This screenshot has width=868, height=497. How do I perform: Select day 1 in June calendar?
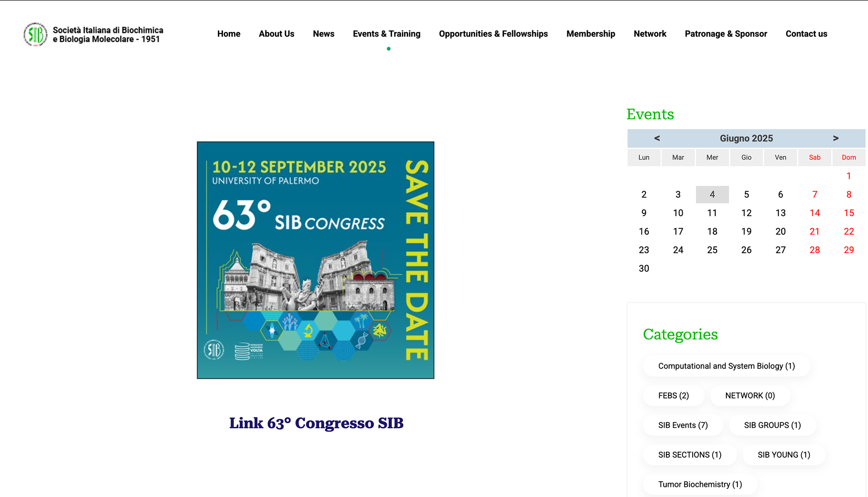tap(849, 176)
